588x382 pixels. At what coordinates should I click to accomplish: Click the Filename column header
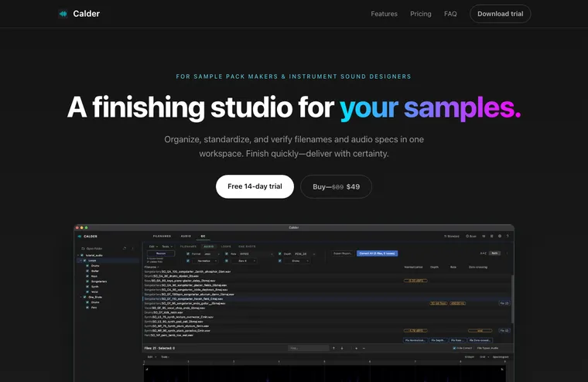pyautogui.click(x=152, y=267)
